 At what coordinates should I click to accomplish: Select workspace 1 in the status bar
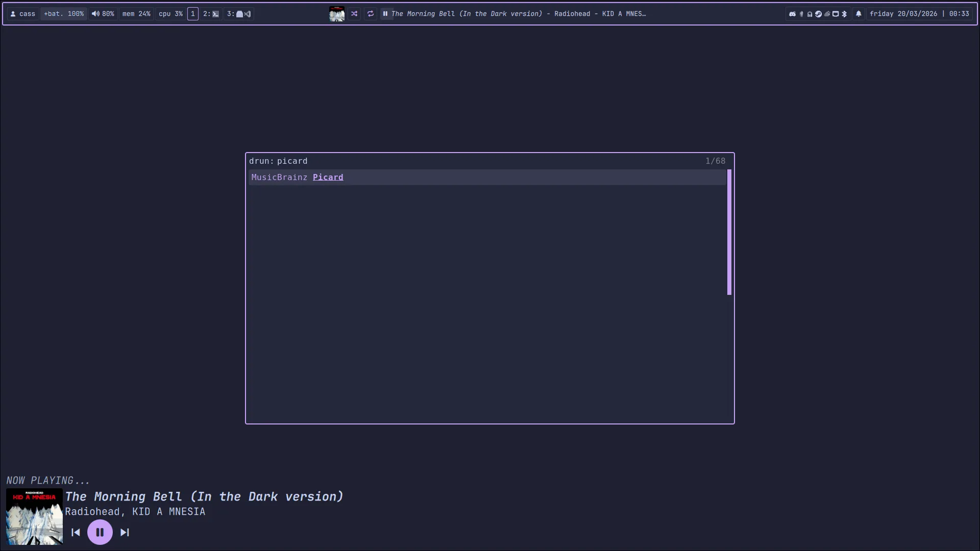[193, 14]
